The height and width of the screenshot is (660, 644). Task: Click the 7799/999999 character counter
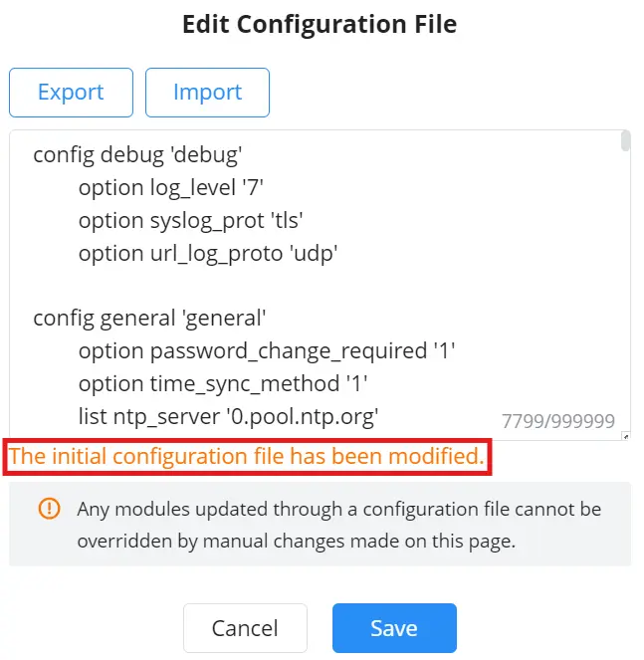tap(558, 421)
